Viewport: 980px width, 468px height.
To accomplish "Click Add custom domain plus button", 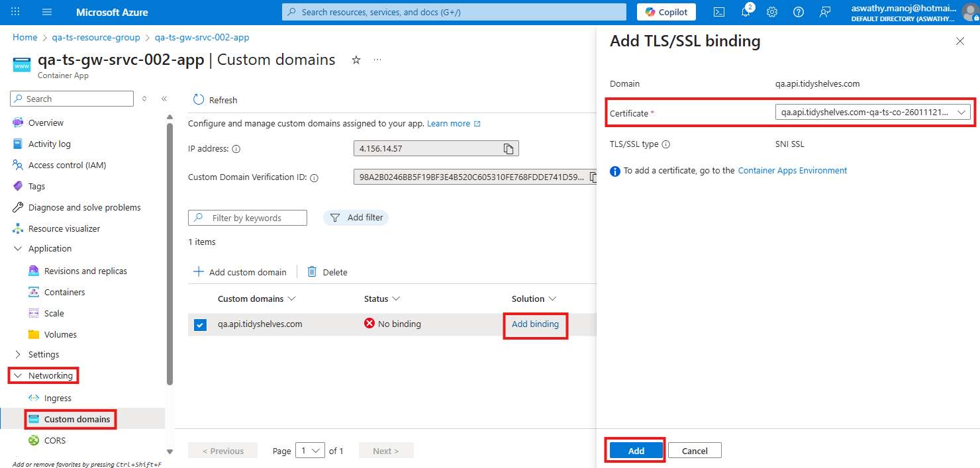I will pos(240,272).
